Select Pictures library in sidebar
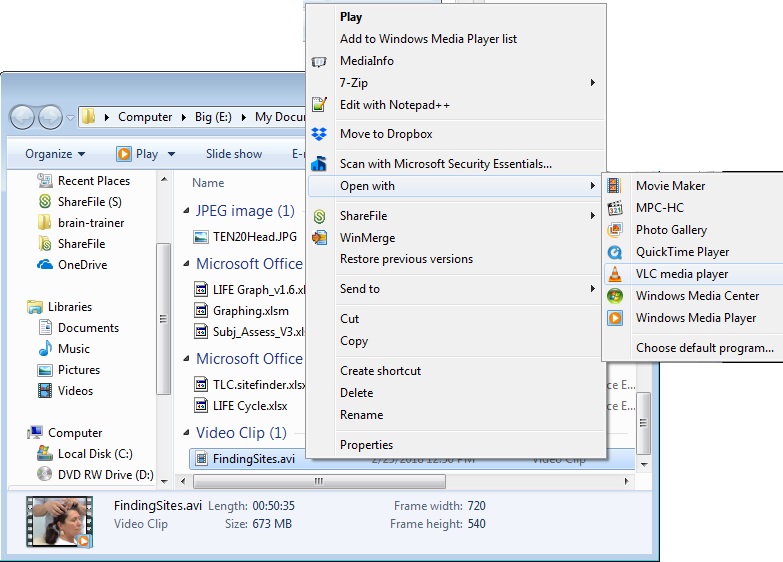The width and height of the screenshot is (783, 562). [x=79, y=370]
